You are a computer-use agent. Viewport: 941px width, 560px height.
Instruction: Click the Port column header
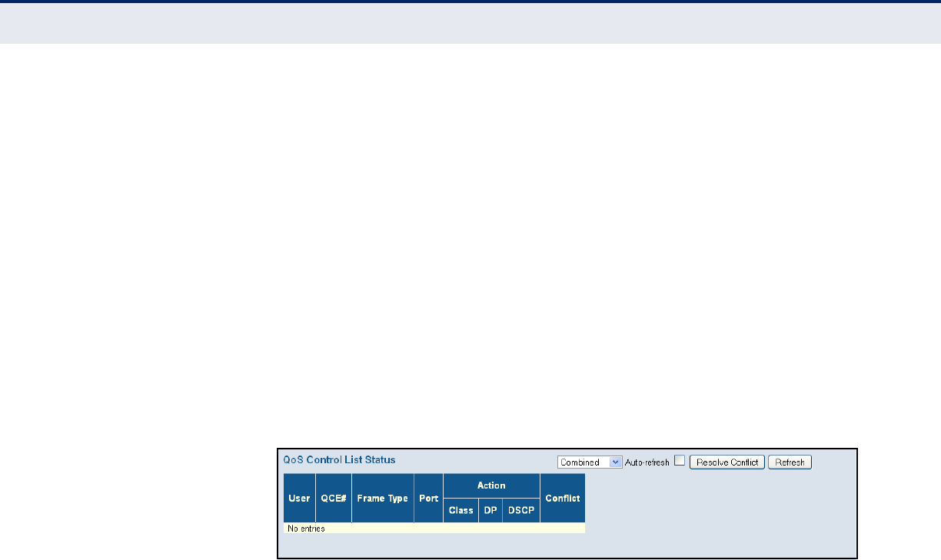[x=428, y=498]
